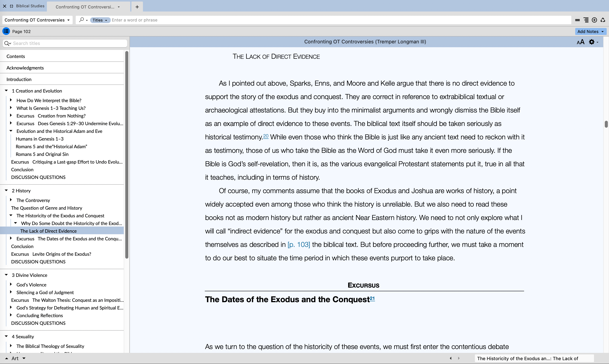The height and width of the screenshot is (364, 609).
Task: Collapse '1 Creation and Evolution' chapter
Action: [x=6, y=91]
